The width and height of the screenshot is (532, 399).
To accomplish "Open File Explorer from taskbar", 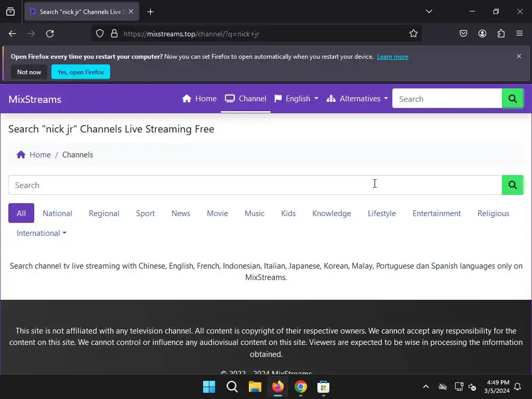I will (255, 387).
